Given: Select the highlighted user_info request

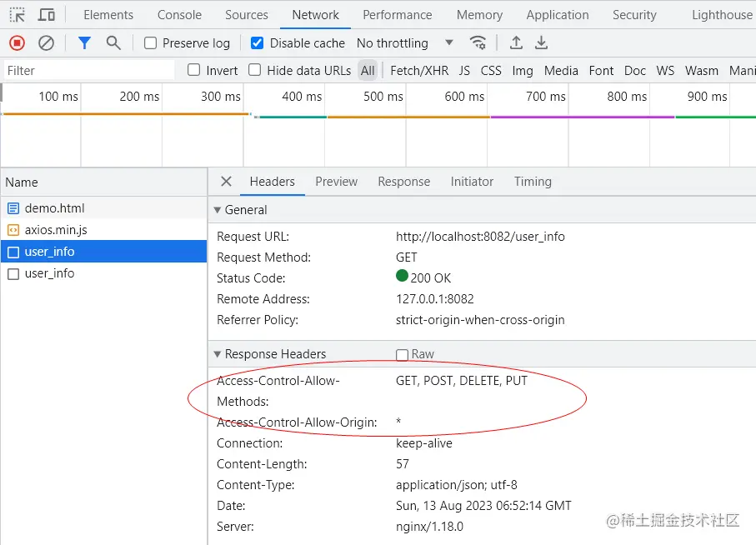Looking at the screenshot, I should click(103, 252).
